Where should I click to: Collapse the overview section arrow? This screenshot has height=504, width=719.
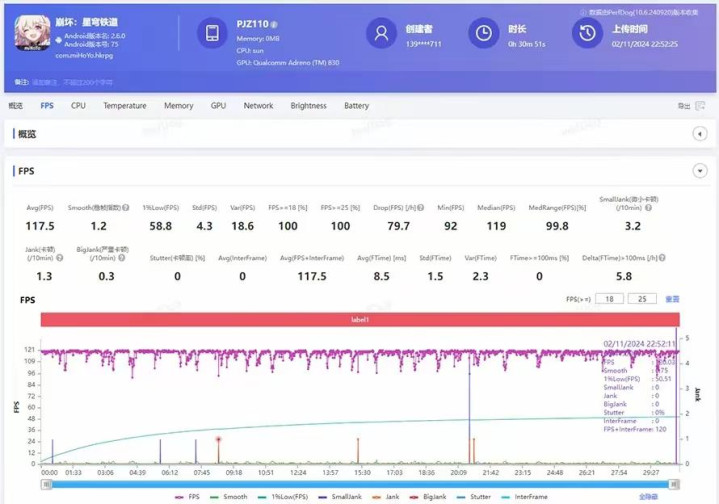tap(700, 134)
